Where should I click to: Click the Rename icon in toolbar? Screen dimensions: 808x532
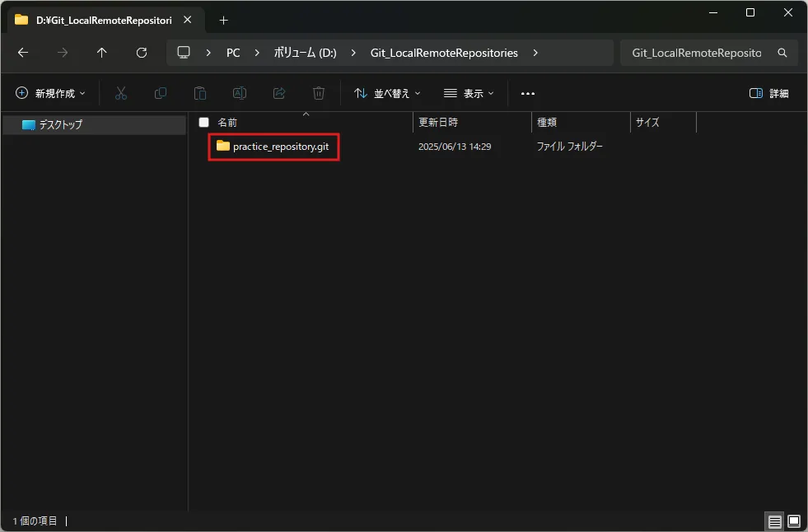point(240,93)
